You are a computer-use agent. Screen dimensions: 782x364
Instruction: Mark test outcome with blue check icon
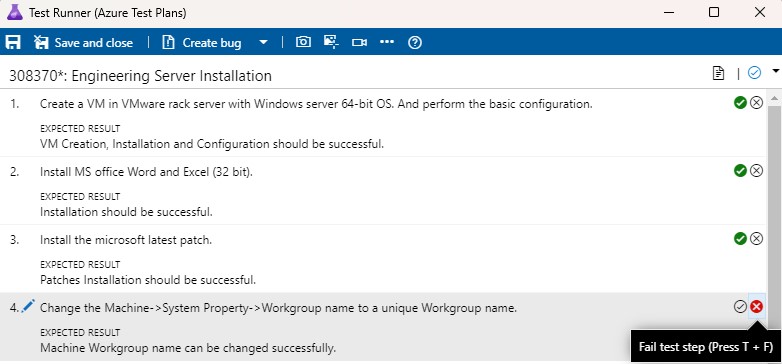click(755, 73)
